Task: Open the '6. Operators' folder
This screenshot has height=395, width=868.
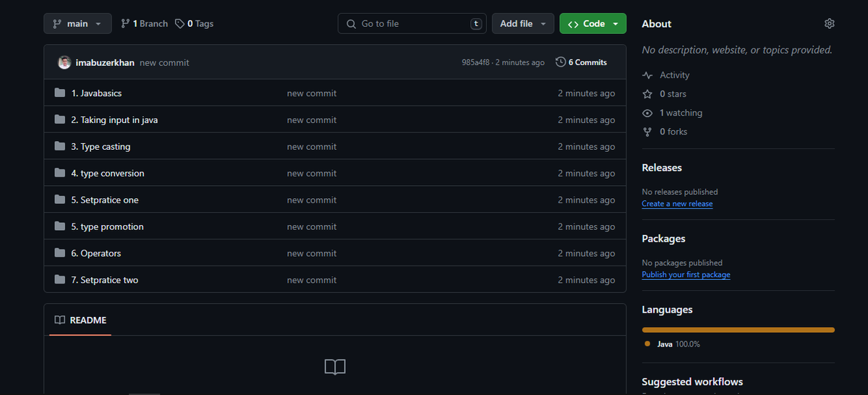Action: (x=96, y=254)
